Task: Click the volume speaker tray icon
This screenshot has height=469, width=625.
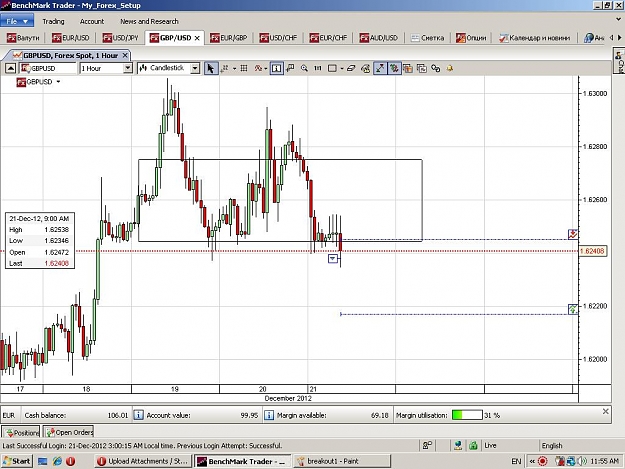Action: click(x=582, y=461)
